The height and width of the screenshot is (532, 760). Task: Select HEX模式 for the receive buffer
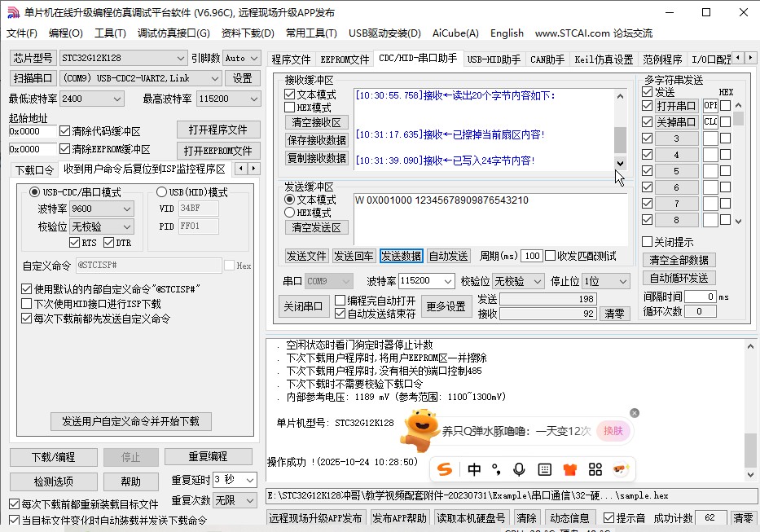point(290,106)
